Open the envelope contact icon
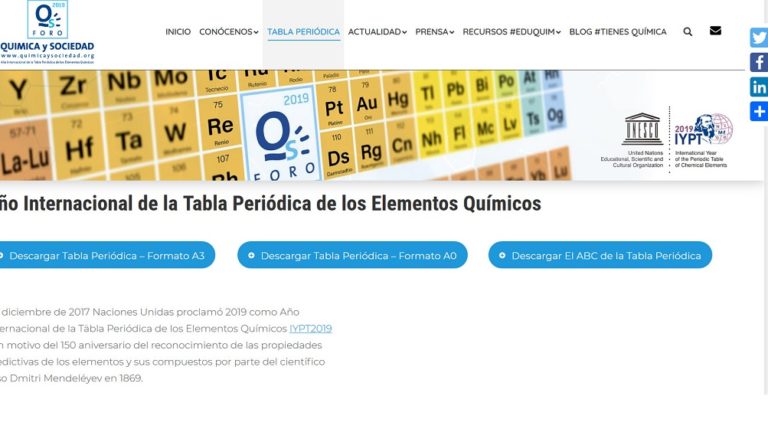Viewport: 768px width, 432px height. point(715,31)
